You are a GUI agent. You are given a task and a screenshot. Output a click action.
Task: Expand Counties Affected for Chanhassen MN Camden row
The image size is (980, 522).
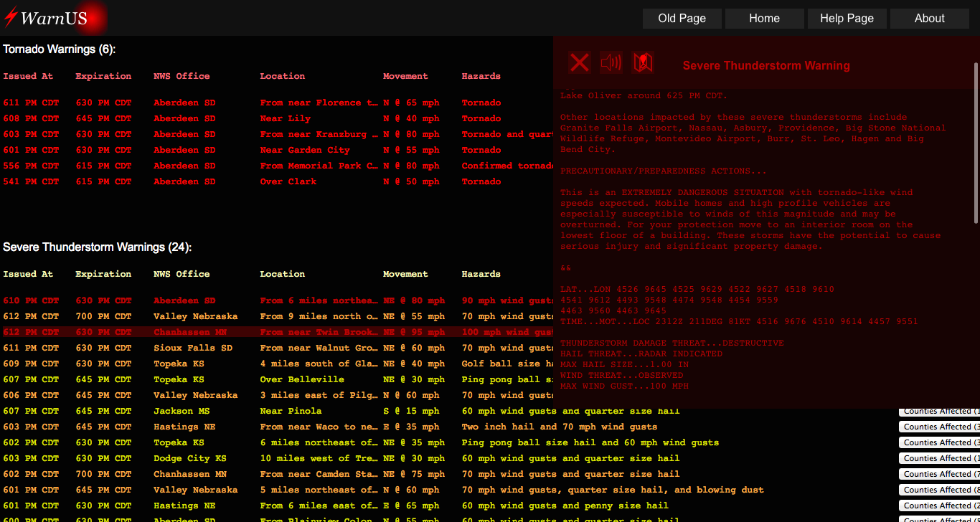(x=939, y=474)
